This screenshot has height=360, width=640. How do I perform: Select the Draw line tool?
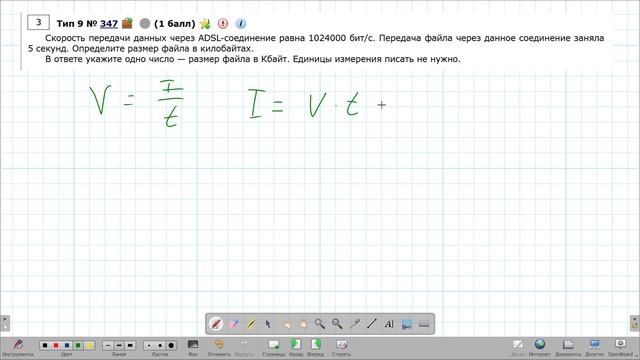371,324
